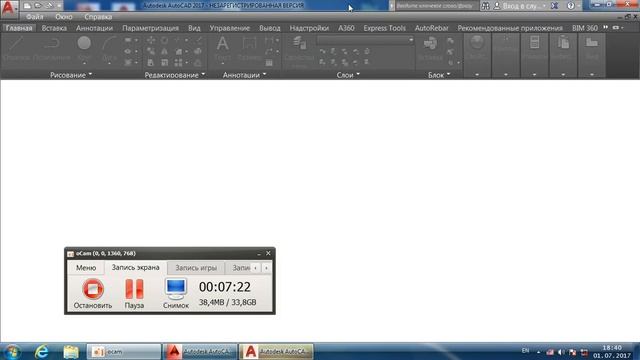Switch to the AutoRebar ribbon tab
This screenshot has width=640, height=360.
(431, 28)
